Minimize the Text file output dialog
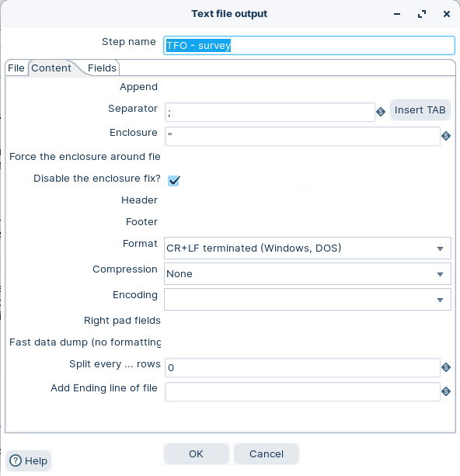This screenshot has width=460, height=476. 397,14
